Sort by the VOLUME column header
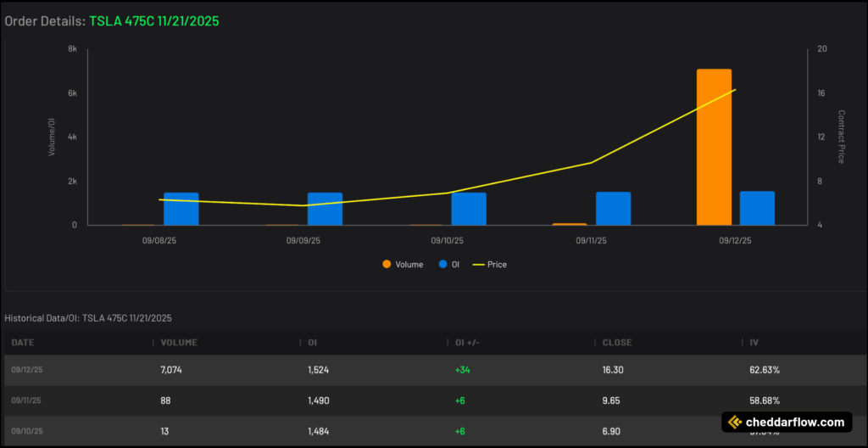This screenshot has height=448, width=868. tap(179, 343)
